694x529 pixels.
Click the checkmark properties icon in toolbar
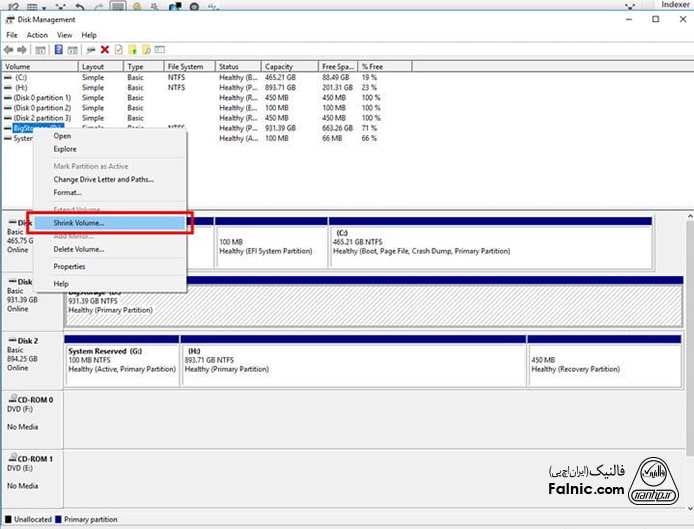(118, 49)
